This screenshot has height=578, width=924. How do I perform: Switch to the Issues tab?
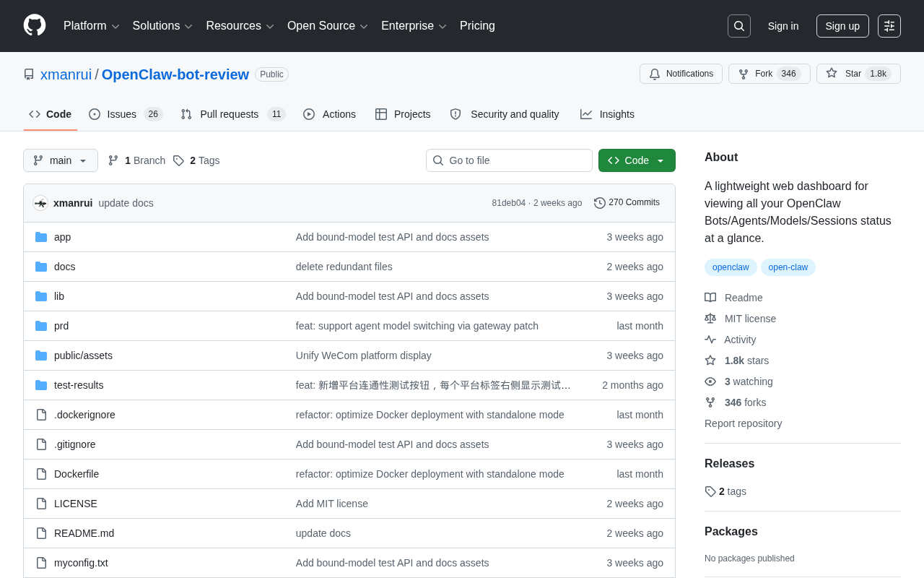[126, 114]
